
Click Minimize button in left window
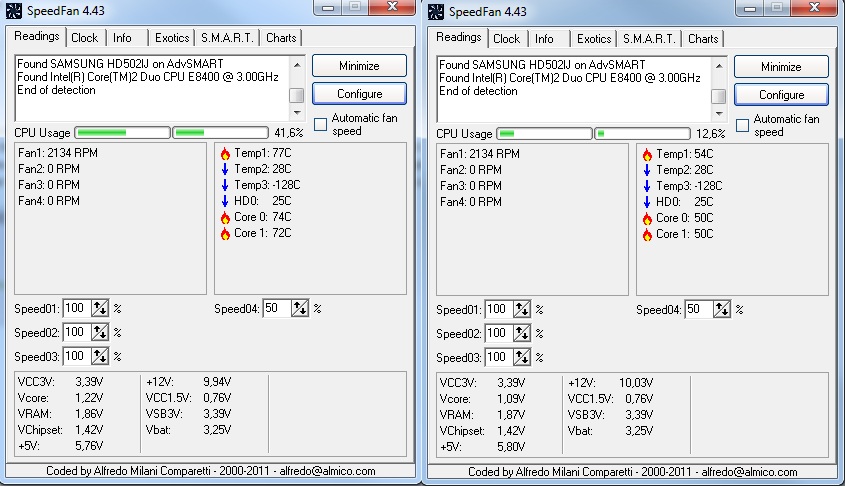(x=359, y=66)
